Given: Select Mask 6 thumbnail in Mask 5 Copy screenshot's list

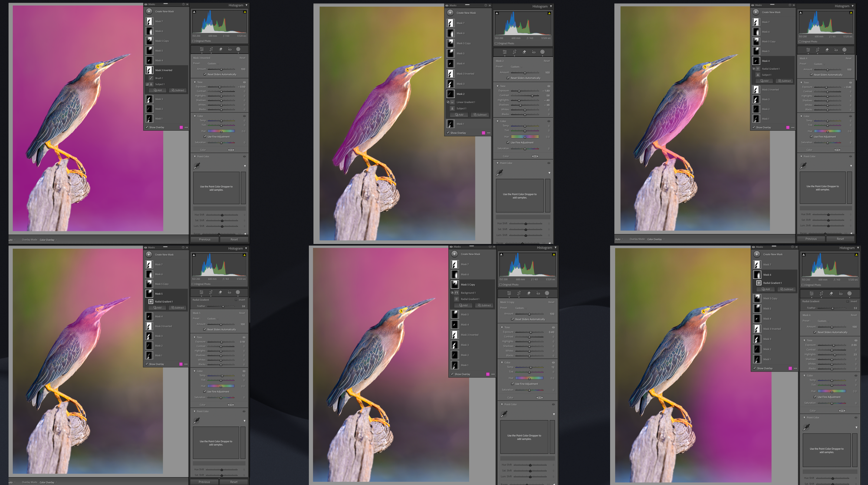Looking at the screenshot, I should (x=454, y=274).
